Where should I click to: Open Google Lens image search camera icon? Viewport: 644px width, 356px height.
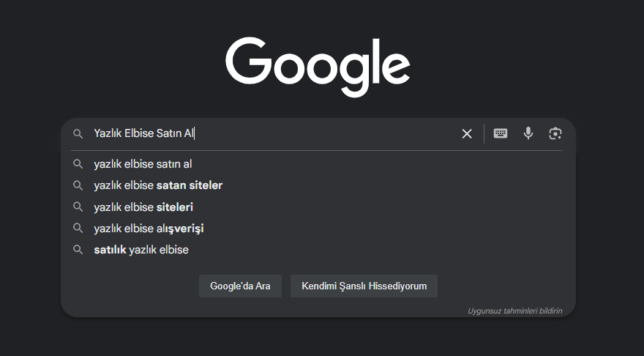click(555, 133)
